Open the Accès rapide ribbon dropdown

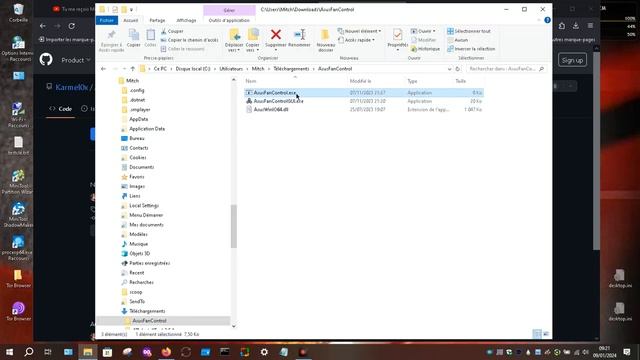pyautogui.click(x=356, y=40)
